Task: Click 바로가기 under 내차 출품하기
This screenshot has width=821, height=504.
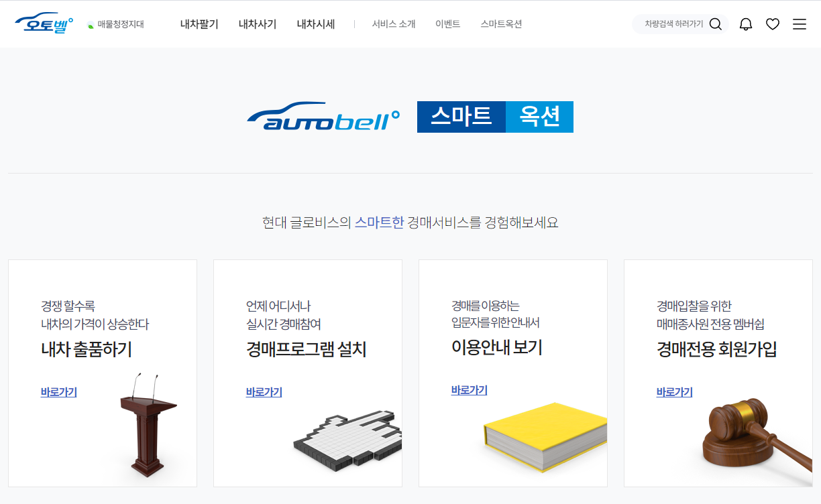Action: click(x=58, y=392)
